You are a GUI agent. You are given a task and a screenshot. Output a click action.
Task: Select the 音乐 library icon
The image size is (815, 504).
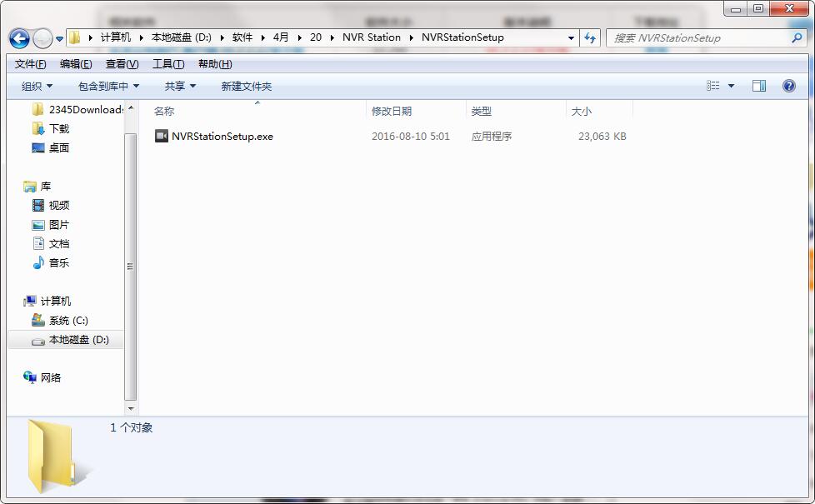pos(38,262)
